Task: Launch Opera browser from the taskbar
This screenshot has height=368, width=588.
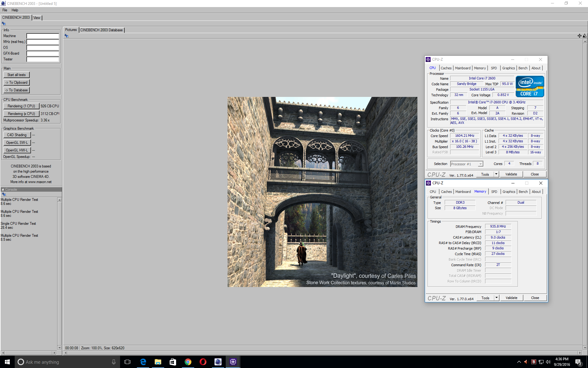Action: (x=203, y=362)
